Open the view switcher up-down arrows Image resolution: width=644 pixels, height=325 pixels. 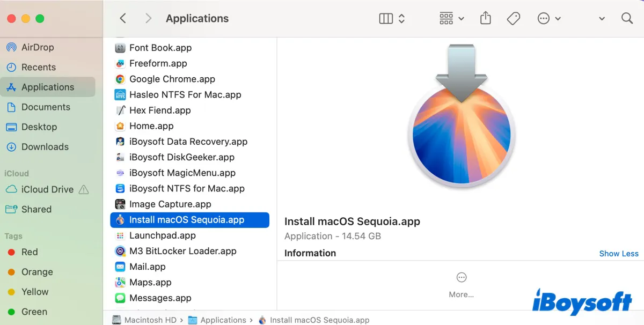(x=401, y=19)
